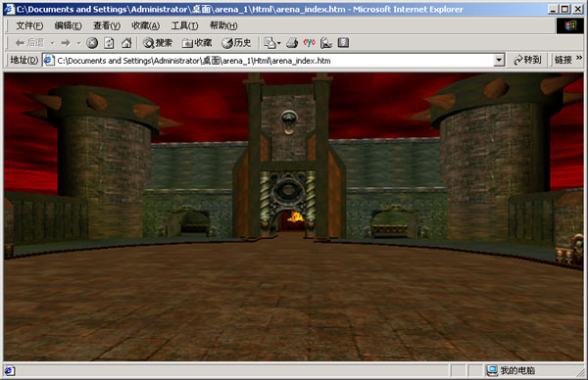
Task: Click the Back (后退) button
Action: click(29, 43)
